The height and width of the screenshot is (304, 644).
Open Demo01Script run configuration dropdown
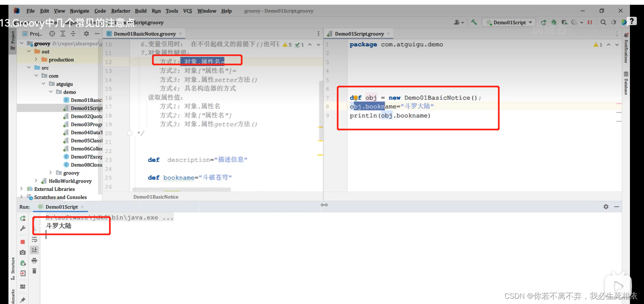pos(509,22)
